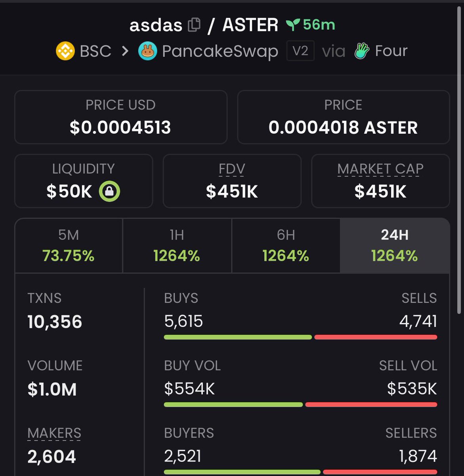Image resolution: width=464 pixels, height=476 pixels.
Task: Click the PancakeSwap bunny logo icon
Action: point(147,51)
